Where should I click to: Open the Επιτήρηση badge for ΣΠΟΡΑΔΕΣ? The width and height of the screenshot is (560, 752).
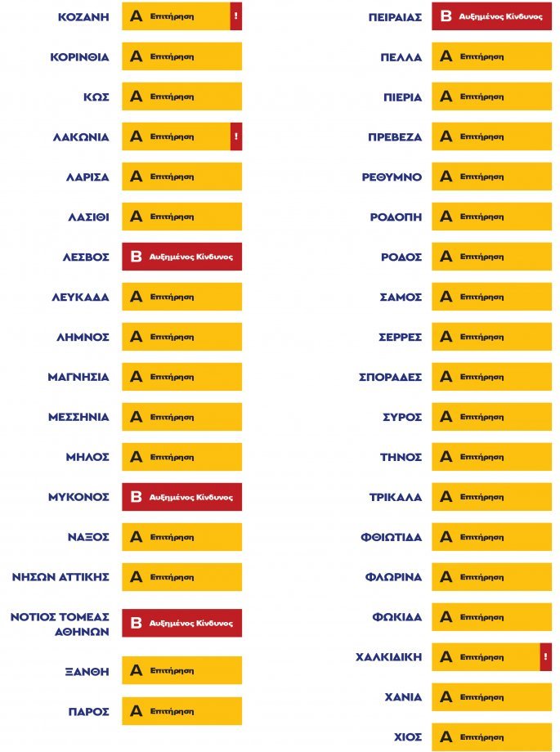(491, 377)
